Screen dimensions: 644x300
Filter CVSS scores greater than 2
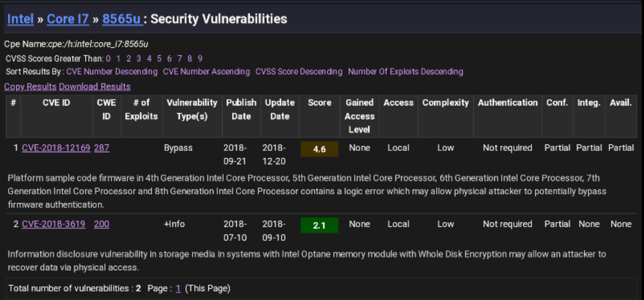pyautogui.click(x=129, y=58)
